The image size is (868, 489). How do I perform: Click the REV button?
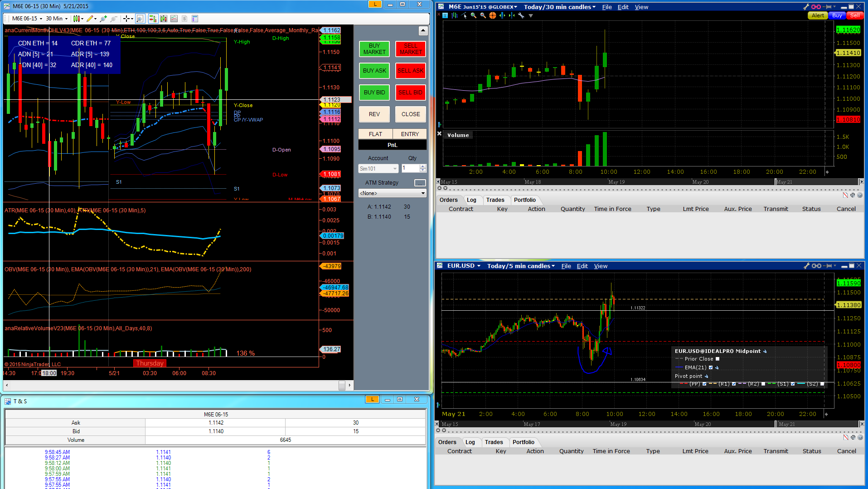(374, 114)
